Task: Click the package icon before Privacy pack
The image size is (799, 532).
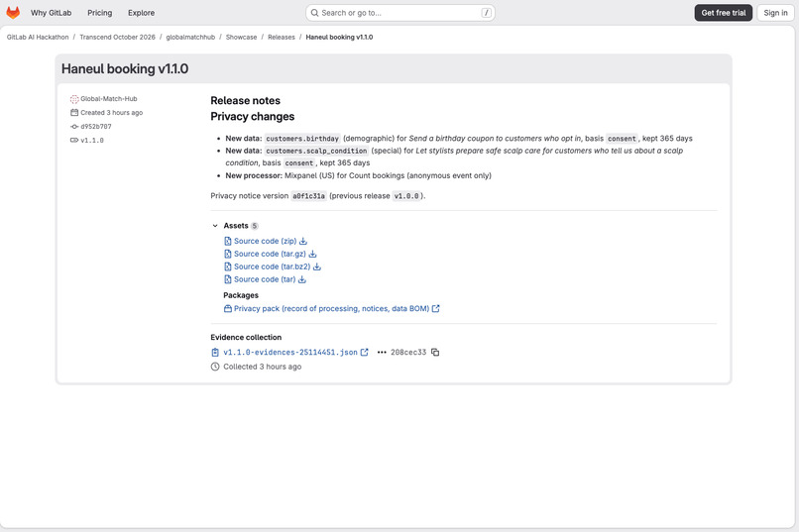Action: point(228,308)
